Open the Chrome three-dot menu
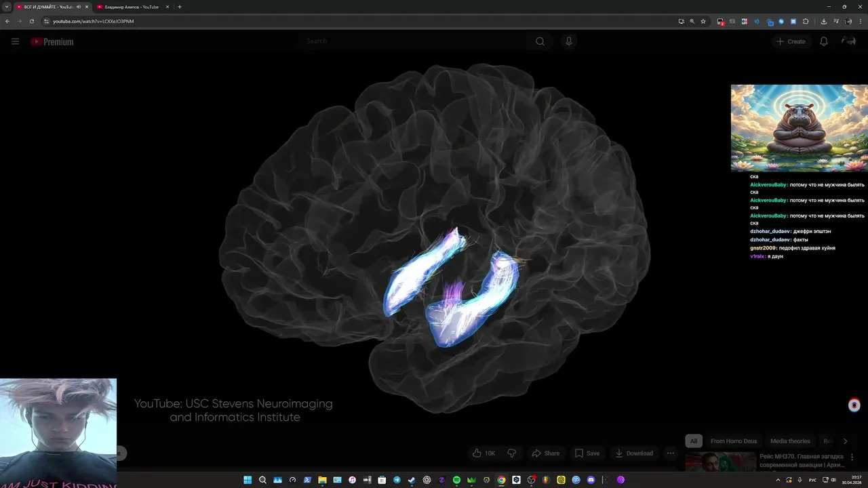The height and width of the screenshot is (488, 868). pyautogui.click(x=861, y=21)
